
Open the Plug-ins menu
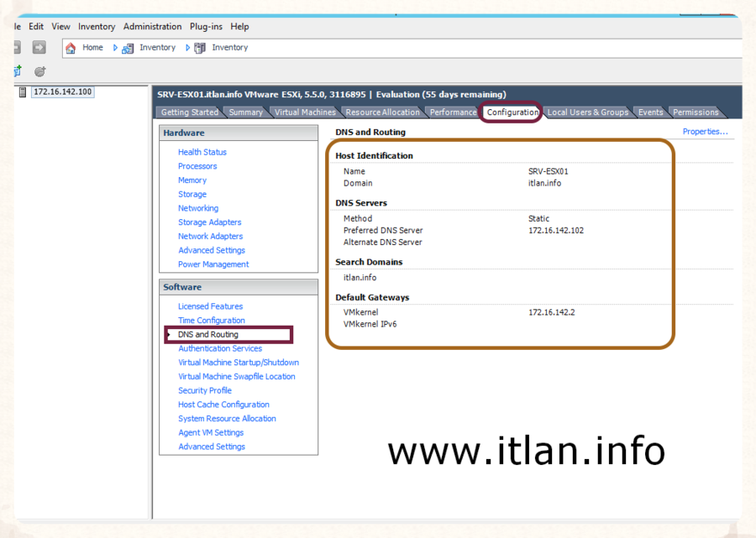point(207,27)
